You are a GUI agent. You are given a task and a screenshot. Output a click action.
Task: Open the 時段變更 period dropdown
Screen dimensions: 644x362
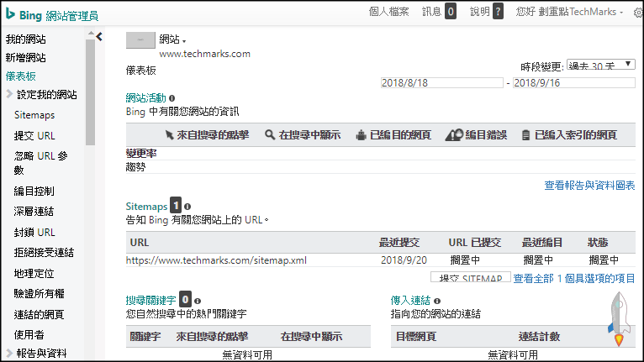[x=601, y=65]
